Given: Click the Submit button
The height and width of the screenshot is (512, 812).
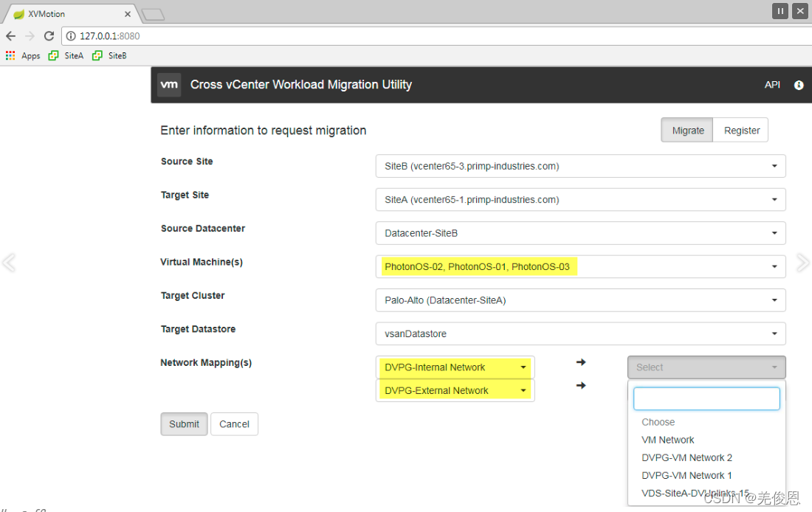Looking at the screenshot, I should 184,424.
